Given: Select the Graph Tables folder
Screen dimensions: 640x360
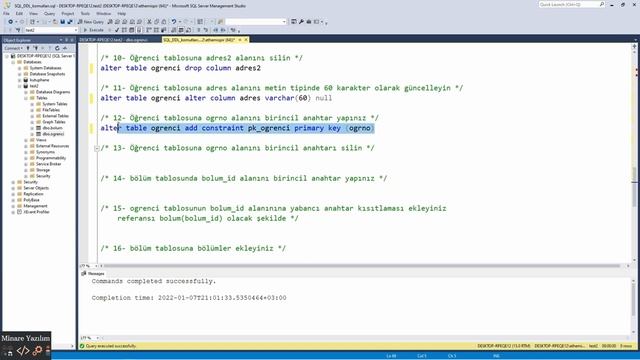Looking at the screenshot, I should tap(54, 122).
